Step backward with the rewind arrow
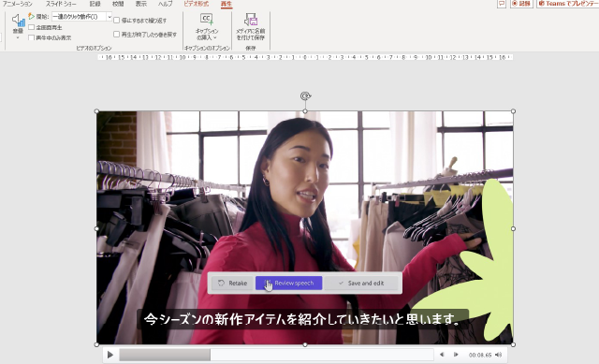Image resolution: width=599 pixels, height=364 pixels. pos(442,355)
